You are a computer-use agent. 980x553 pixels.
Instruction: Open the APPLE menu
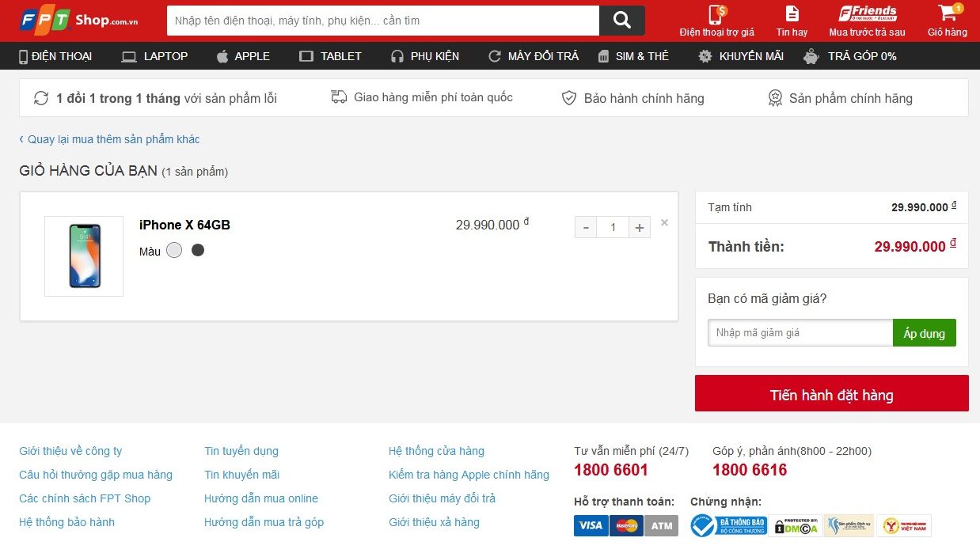[243, 56]
